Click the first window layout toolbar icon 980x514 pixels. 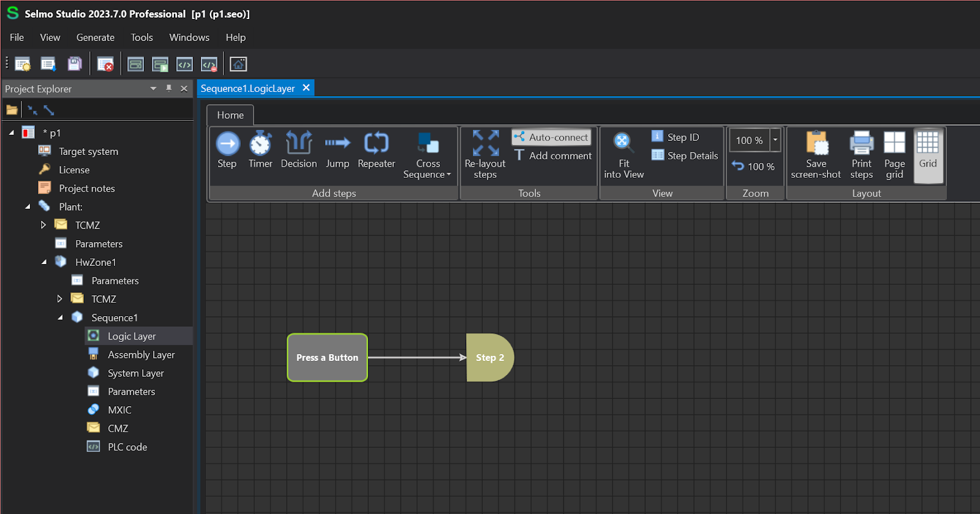(x=136, y=64)
